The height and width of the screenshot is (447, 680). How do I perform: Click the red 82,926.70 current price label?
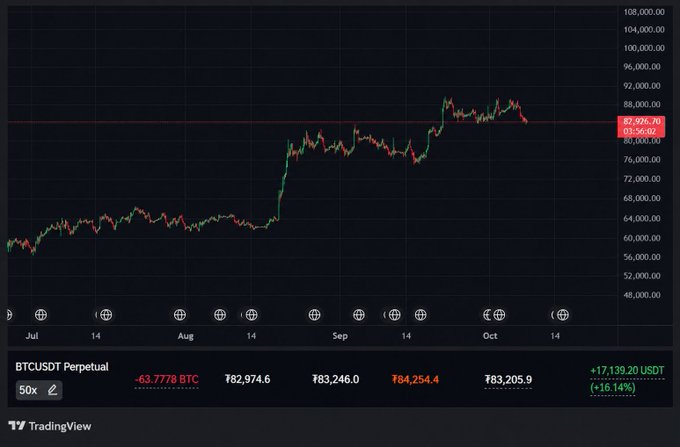641,126
